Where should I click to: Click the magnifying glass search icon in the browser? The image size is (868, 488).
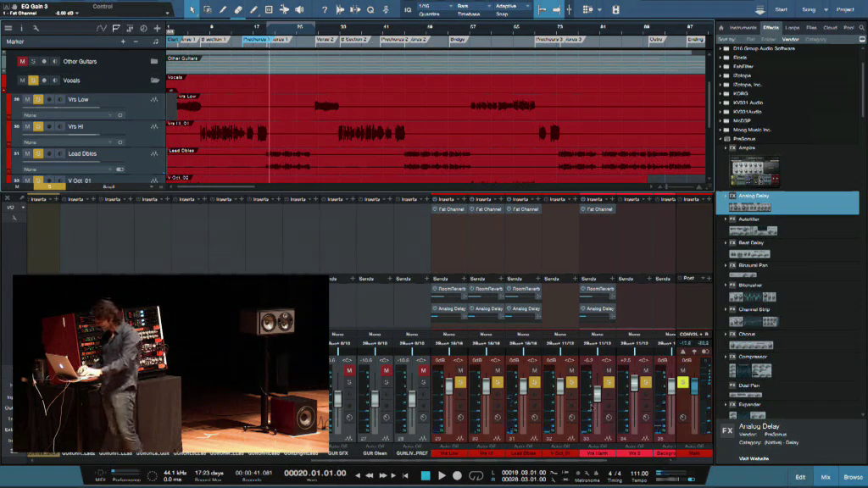(x=861, y=27)
